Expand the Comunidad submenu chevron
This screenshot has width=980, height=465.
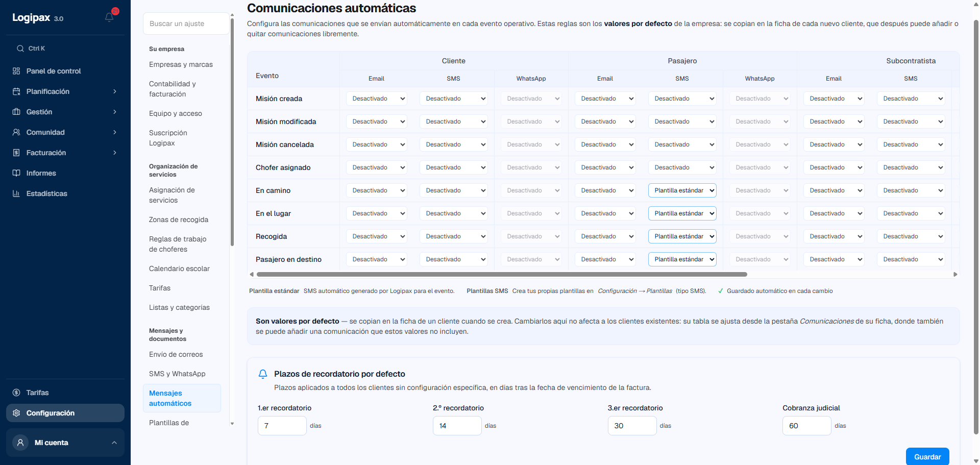(x=115, y=132)
